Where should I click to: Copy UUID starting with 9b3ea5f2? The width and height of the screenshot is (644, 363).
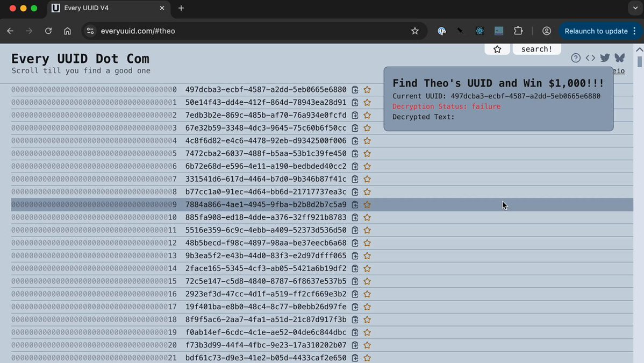click(x=355, y=255)
